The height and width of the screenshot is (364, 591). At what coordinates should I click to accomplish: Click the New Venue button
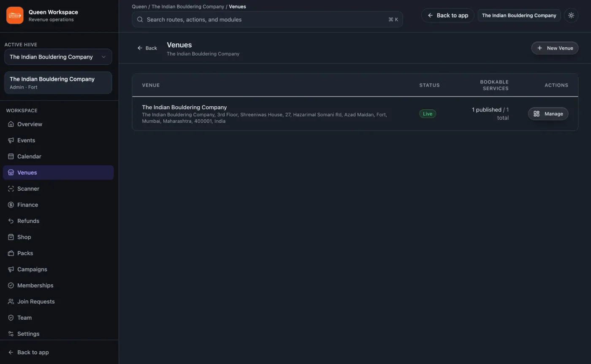(555, 48)
